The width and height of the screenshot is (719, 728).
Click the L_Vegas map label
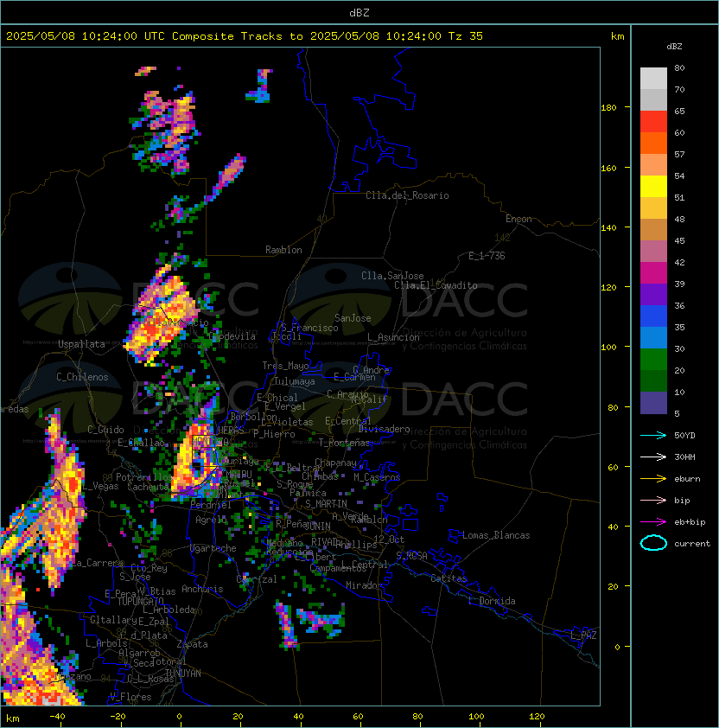tap(101, 486)
